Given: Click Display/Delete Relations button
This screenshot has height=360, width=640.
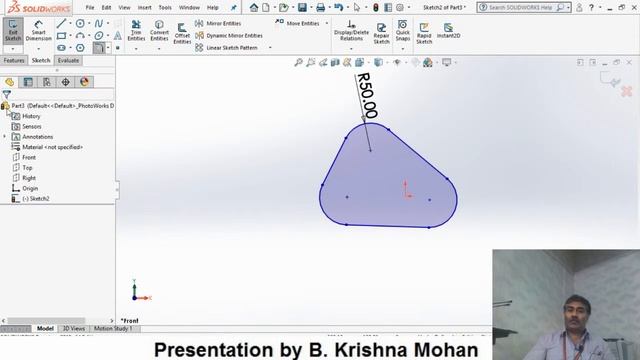Looking at the screenshot, I should coord(351,30).
